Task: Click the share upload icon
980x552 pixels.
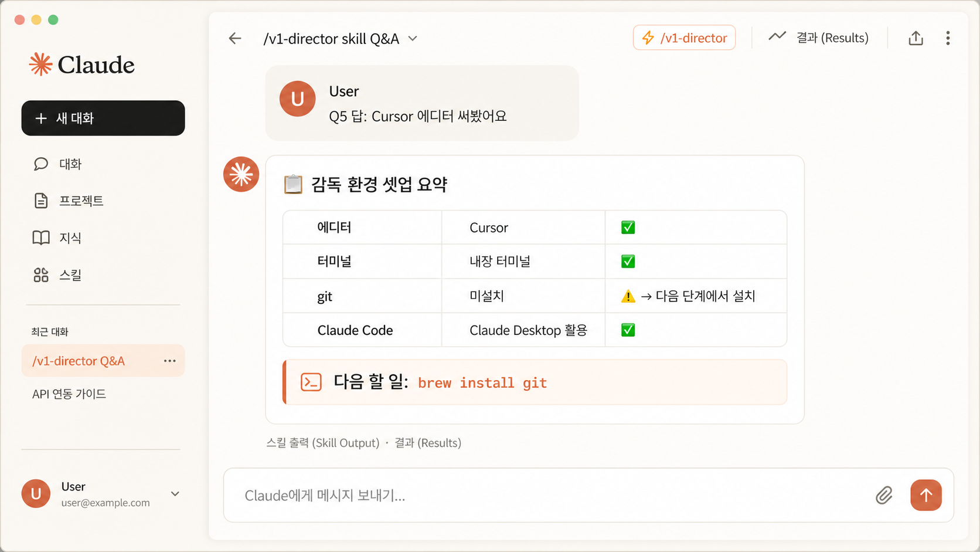Action: 916,38
